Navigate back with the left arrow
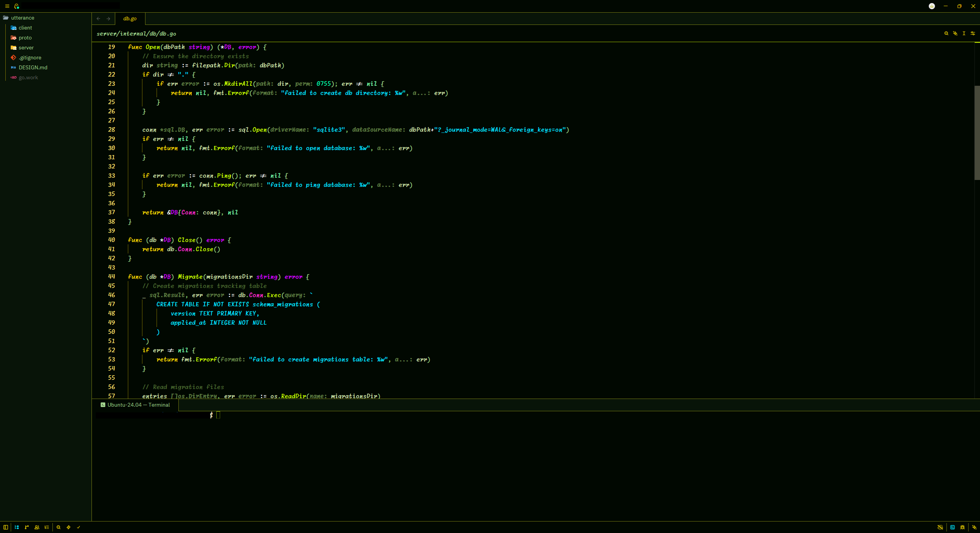980x533 pixels. pyautogui.click(x=98, y=18)
